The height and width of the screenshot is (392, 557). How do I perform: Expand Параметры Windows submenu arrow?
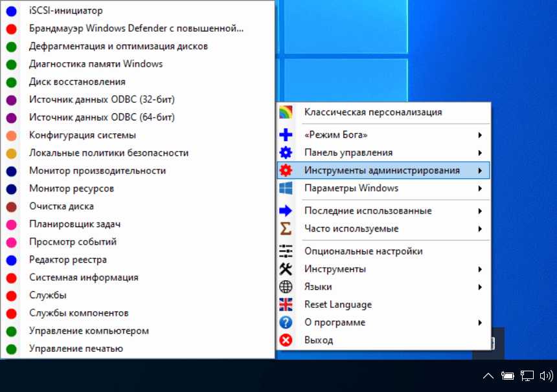coord(480,188)
